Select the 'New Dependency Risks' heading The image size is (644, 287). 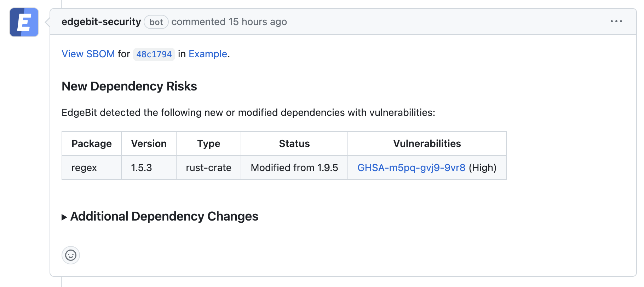click(x=129, y=86)
